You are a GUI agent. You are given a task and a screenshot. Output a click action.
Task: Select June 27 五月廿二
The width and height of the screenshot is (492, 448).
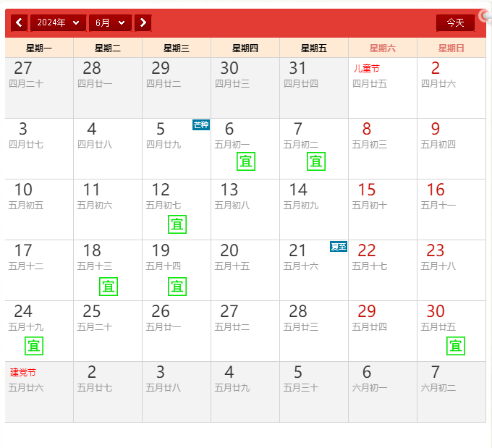[x=245, y=331]
